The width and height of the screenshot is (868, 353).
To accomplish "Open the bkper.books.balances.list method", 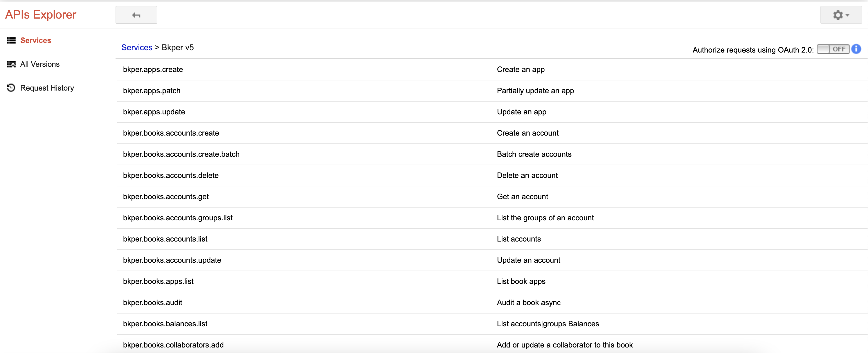I will click(x=165, y=323).
